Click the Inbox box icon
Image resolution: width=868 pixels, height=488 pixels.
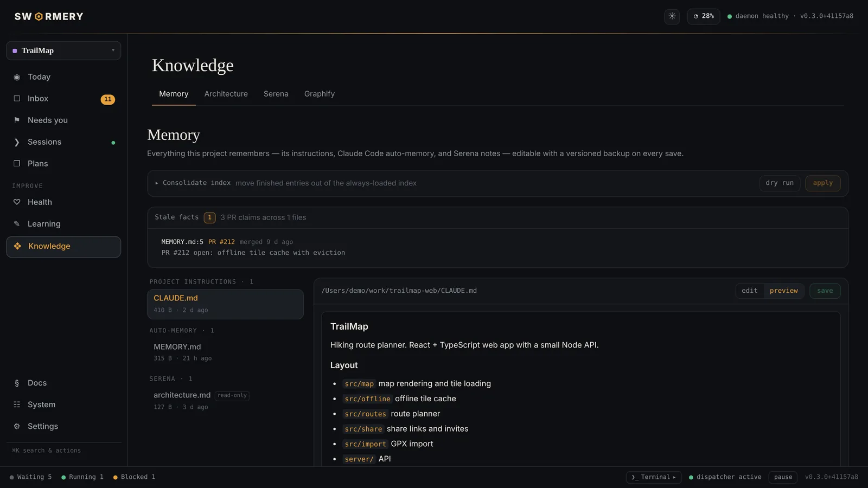click(17, 99)
